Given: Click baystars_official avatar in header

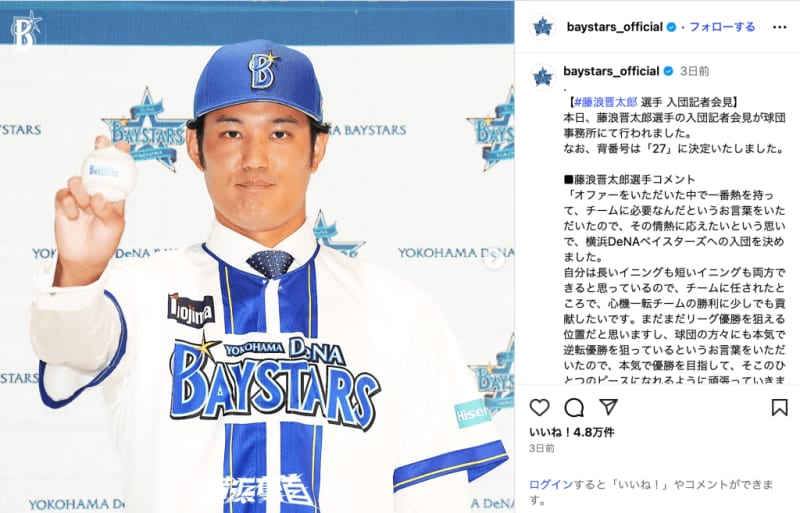Looking at the screenshot, I should click(542, 27).
